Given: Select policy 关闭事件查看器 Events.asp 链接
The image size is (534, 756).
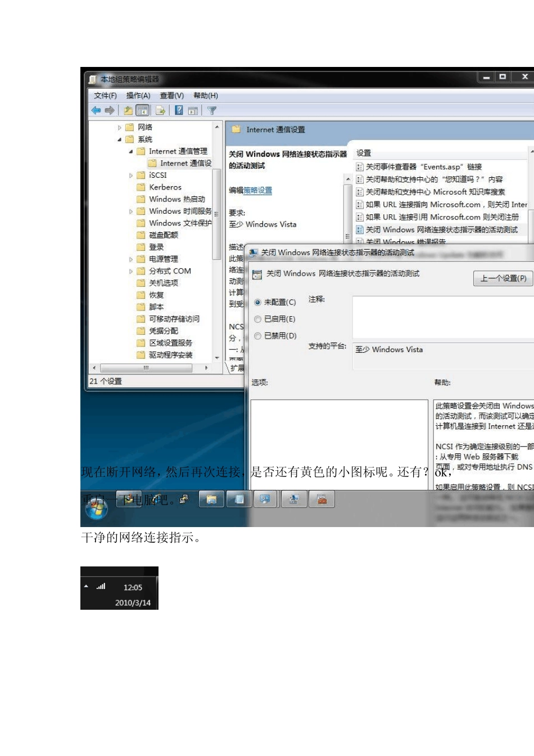Looking at the screenshot, I should [x=424, y=167].
